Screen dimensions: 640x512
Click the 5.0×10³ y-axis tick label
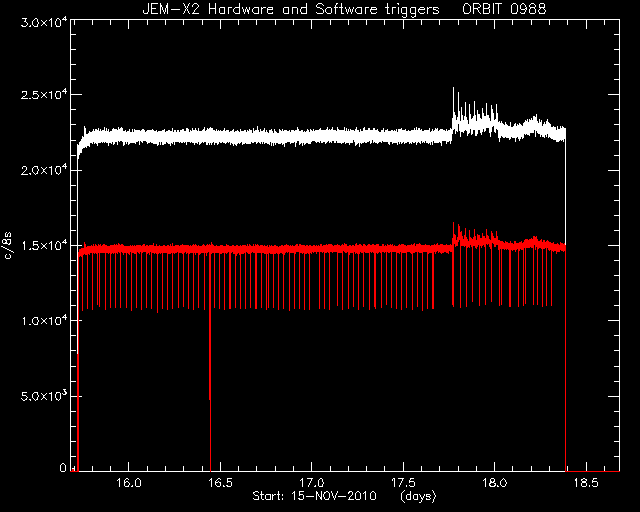[44, 396]
